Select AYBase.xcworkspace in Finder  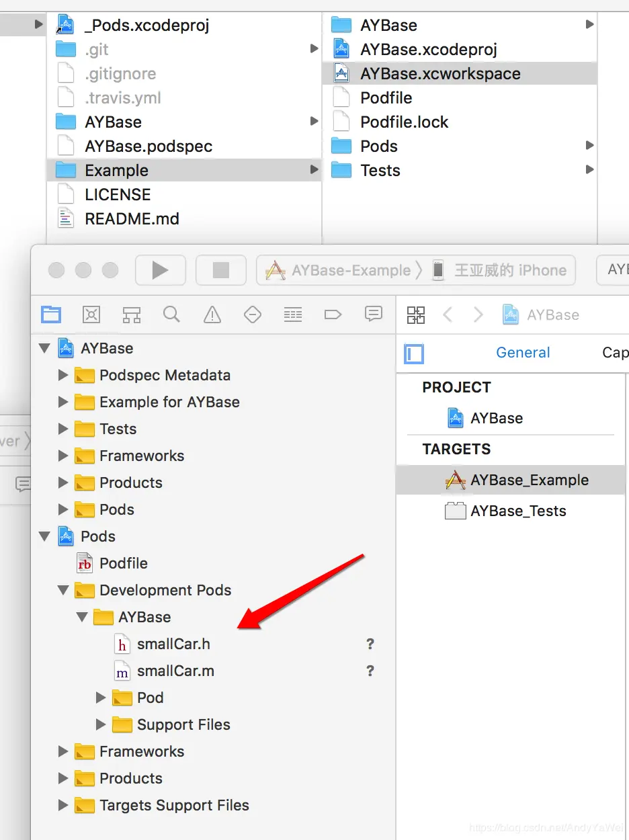coord(460,73)
